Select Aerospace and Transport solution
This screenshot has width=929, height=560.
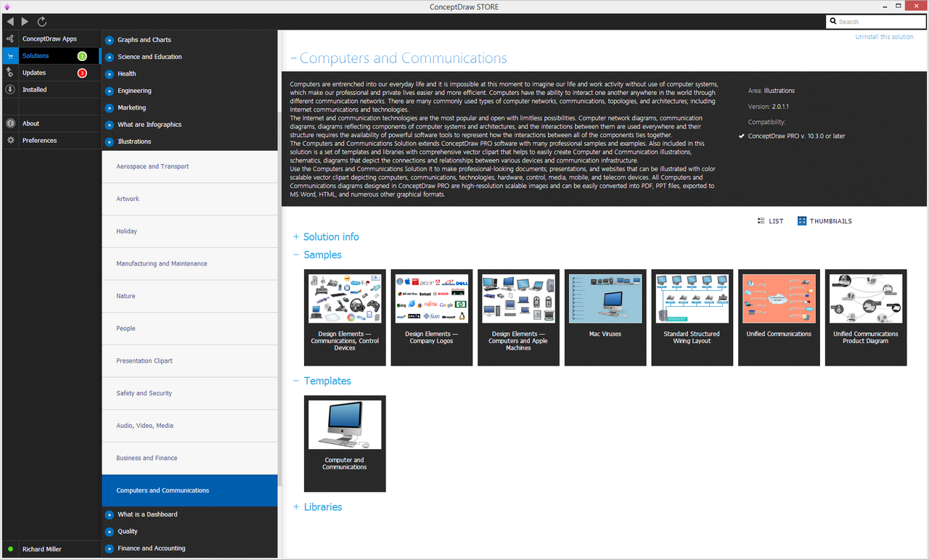tap(189, 167)
